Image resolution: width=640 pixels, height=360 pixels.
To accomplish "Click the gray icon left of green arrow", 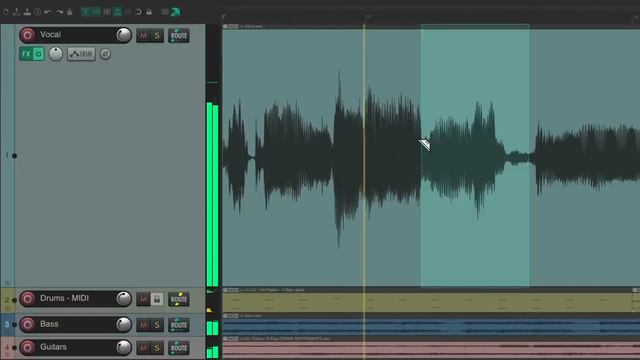I will (165, 12).
